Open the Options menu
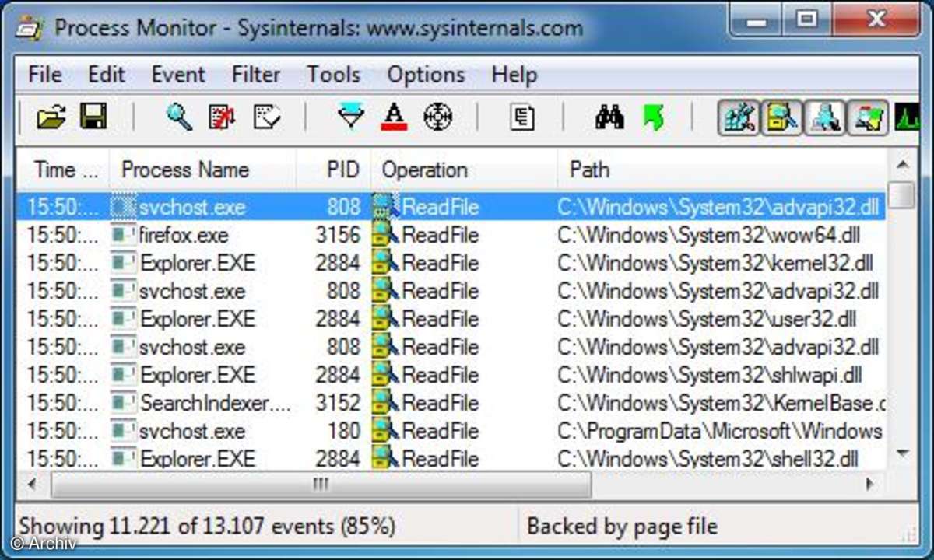The width and height of the screenshot is (934, 560). pyautogui.click(x=426, y=75)
